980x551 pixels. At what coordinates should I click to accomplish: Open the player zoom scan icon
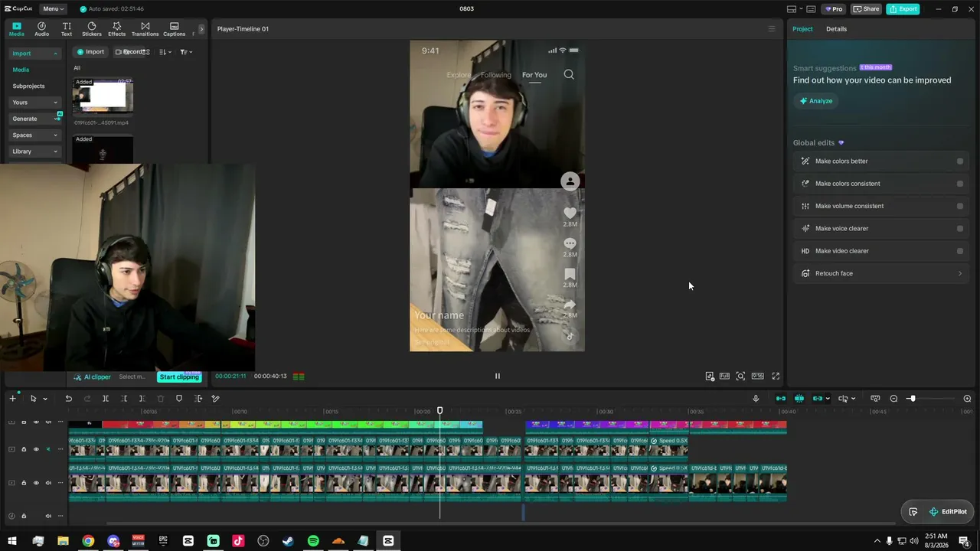pyautogui.click(x=740, y=376)
